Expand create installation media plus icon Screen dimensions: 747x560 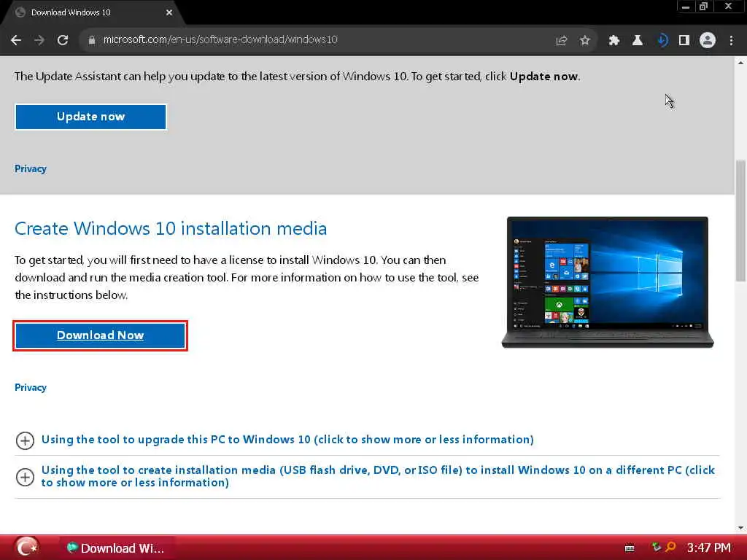(x=25, y=477)
